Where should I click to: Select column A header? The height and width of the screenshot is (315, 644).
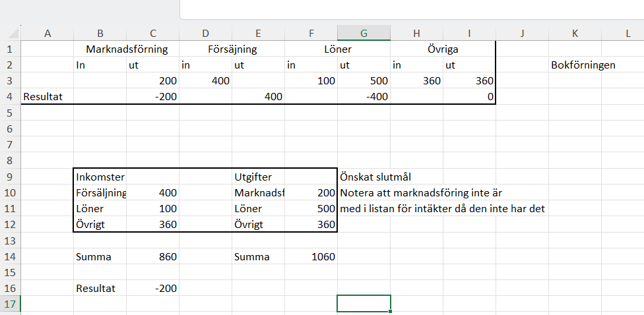click(48, 34)
